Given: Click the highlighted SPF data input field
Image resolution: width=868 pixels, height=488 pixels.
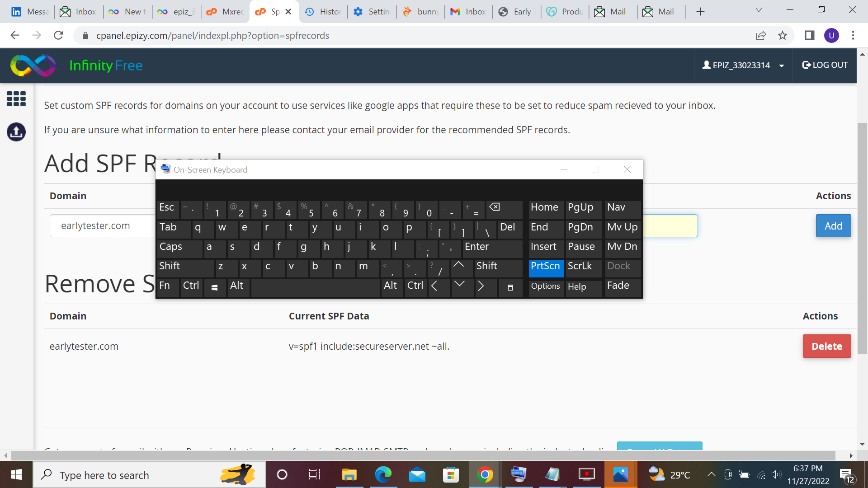Looking at the screenshot, I should (670, 226).
